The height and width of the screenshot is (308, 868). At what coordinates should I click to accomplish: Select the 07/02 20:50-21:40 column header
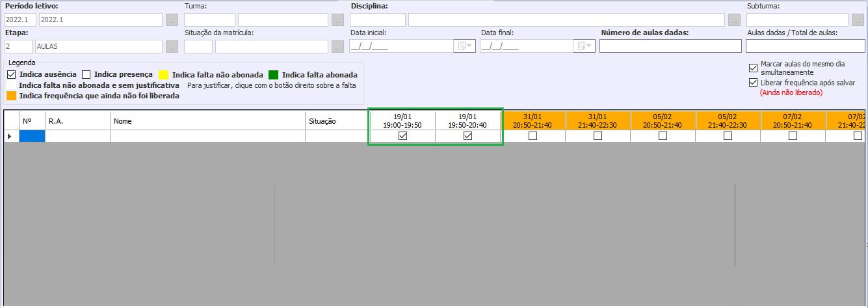click(x=793, y=120)
